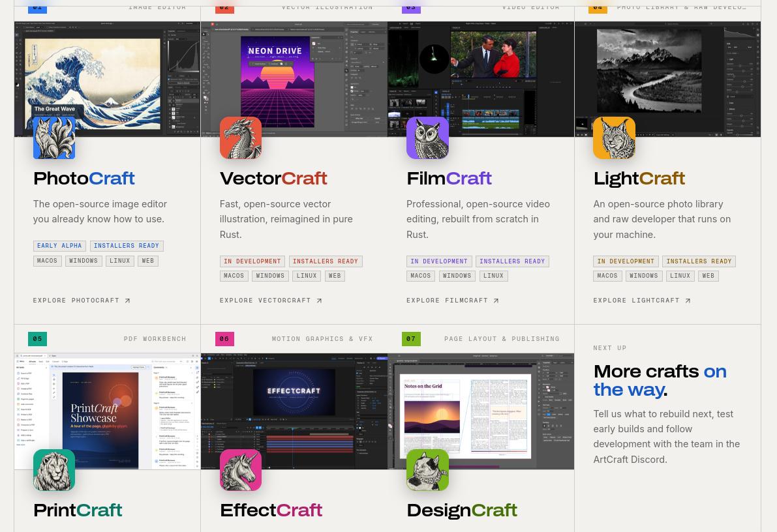Click the green 07 number badge
Viewport: 777px width, 532px height.
pyautogui.click(x=411, y=339)
